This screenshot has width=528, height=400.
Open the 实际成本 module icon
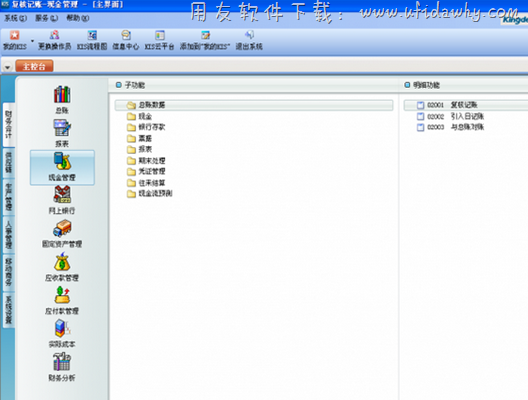(x=62, y=334)
